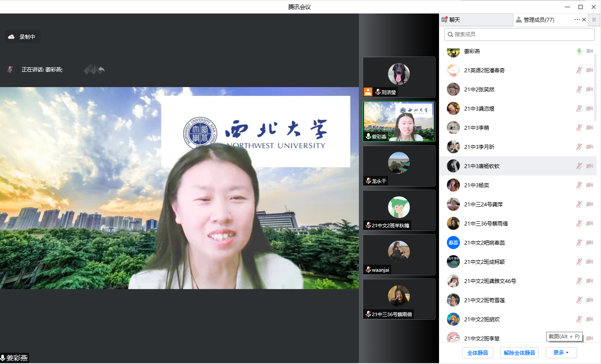This screenshot has width=601, height=364.
Task: Toggle camera for 21中2张笑然
Action: click(x=590, y=90)
